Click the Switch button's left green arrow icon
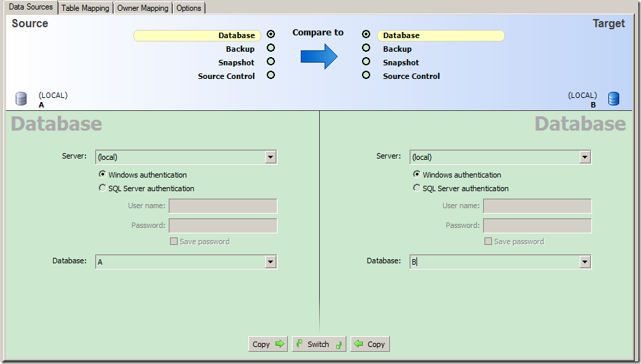Image resolution: width=641 pixels, height=364 pixels. pyautogui.click(x=299, y=344)
